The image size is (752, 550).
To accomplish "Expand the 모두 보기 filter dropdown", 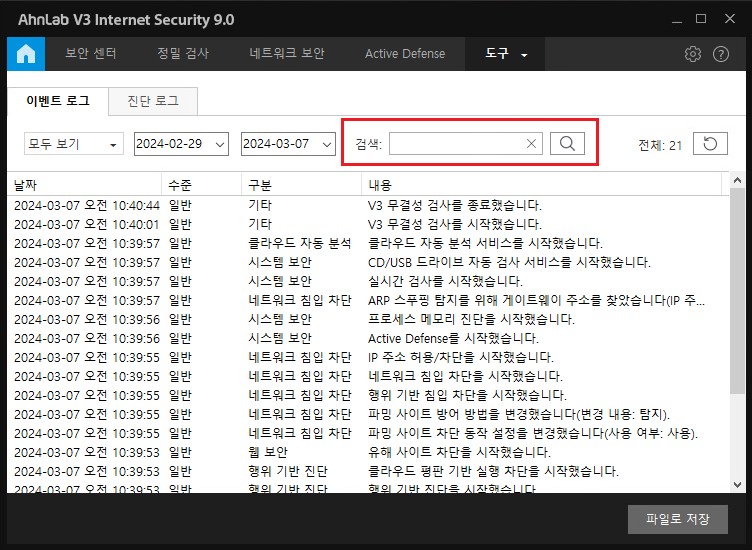I will coord(74,143).
